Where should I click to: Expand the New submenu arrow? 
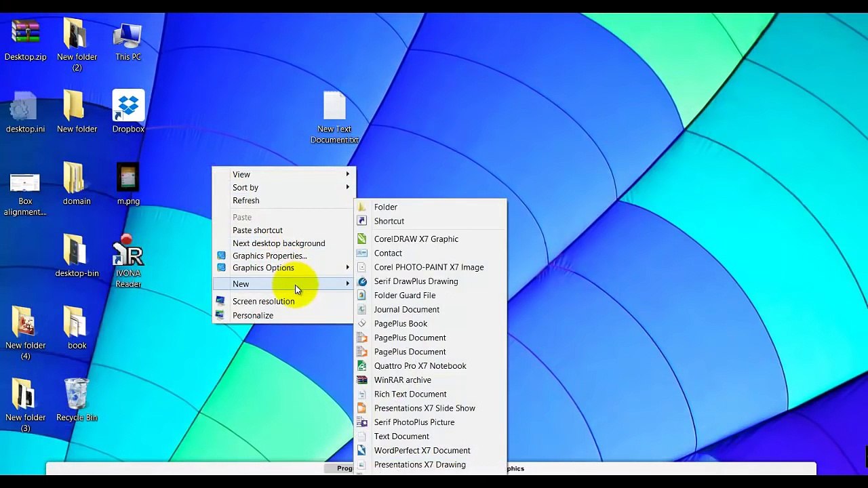[x=348, y=283]
